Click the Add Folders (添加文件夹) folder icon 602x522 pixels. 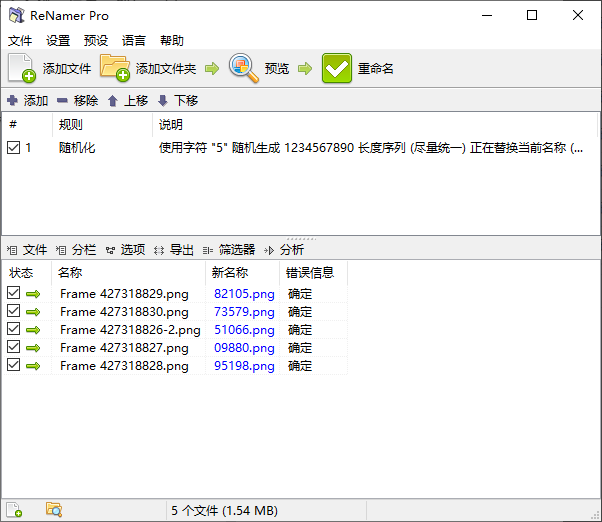pos(115,68)
